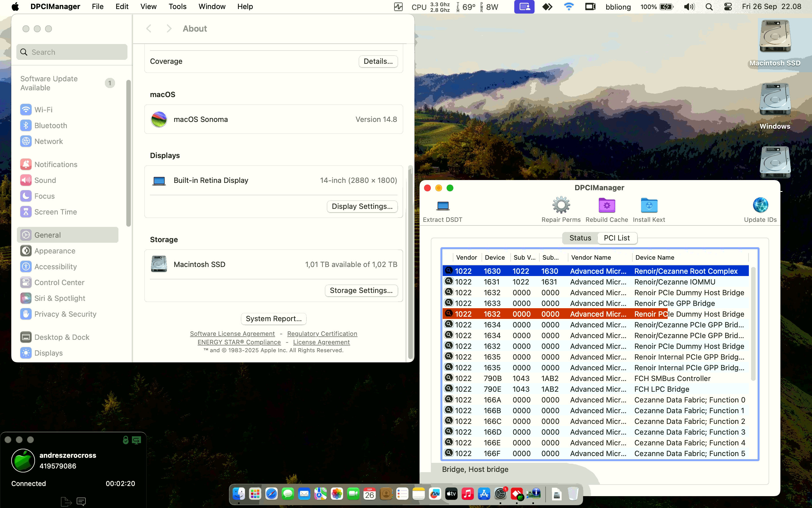This screenshot has height=508, width=812.
Task: Open the Edit menu
Action: pos(122,7)
